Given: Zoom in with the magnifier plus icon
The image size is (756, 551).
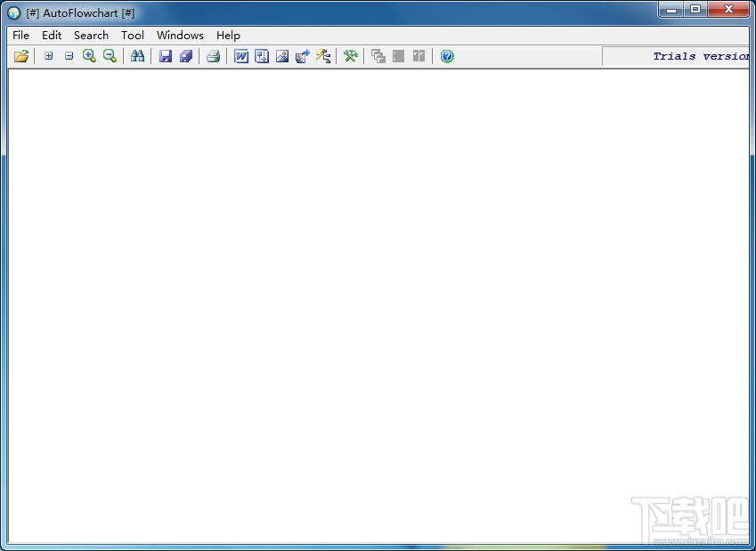Looking at the screenshot, I should [89, 56].
